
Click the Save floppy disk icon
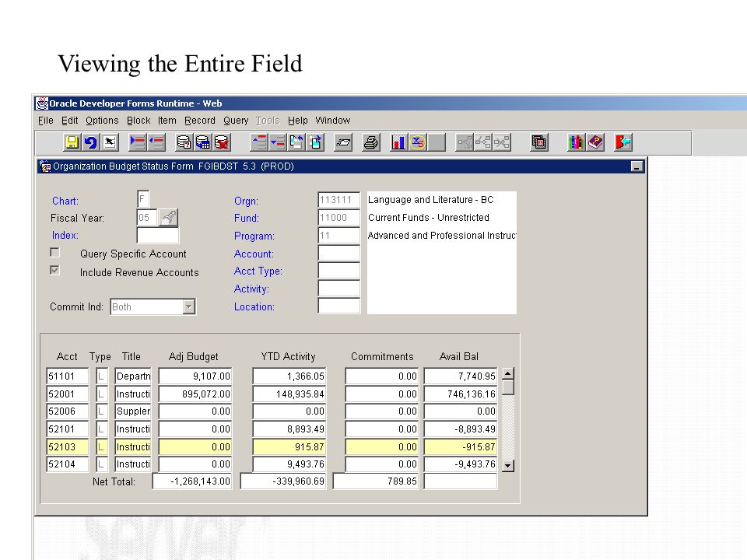click(72, 142)
